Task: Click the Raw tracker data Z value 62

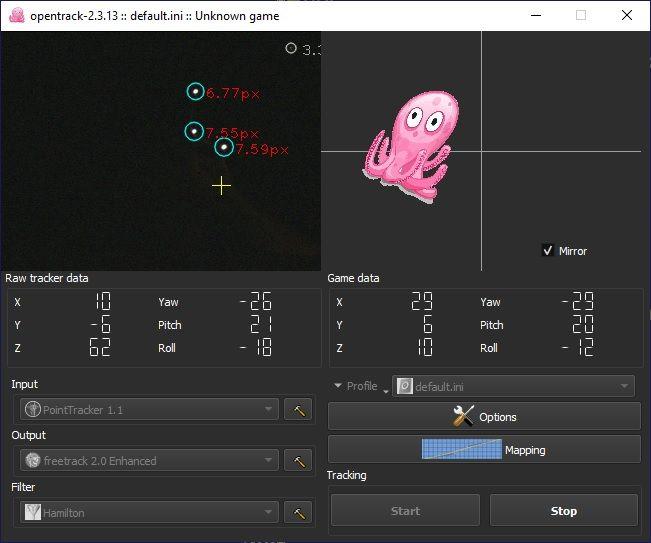Action: (x=100, y=347)
